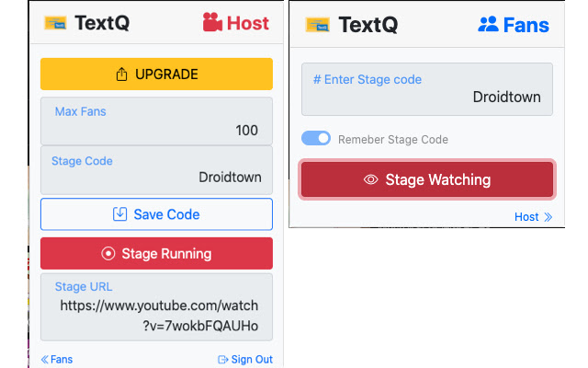
Task: Click the TextQ logo icon in Fans panel
Action: click(x=317, y=25)
